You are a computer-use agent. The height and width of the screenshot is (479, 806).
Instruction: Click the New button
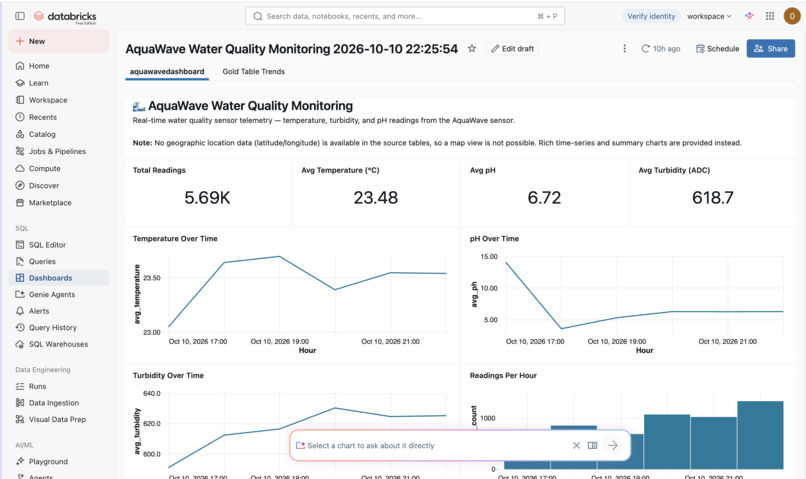[x=59, y=41]
